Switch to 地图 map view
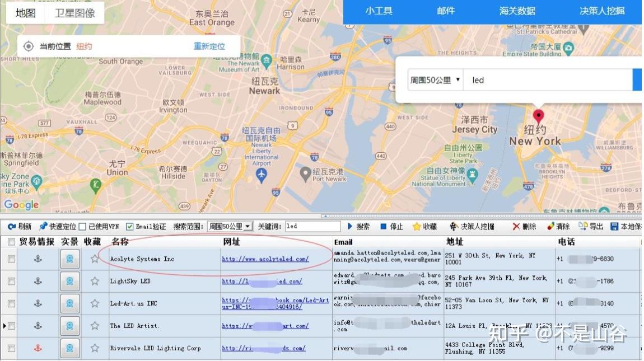Image resolution: width=644 pixels, height=361 pixels. point(25,13)
